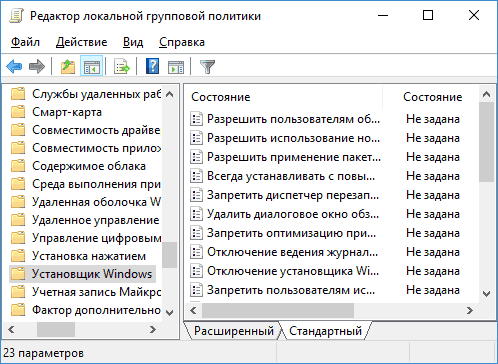
Task: Click folder icon beside Смарт-карта
Action: pyautogui.click(x=18, y=112)
